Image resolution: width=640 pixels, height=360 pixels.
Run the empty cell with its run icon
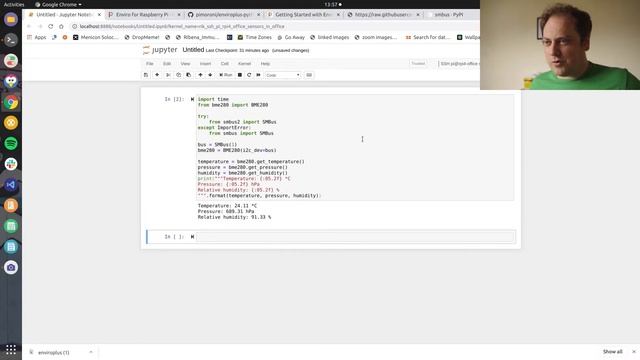(192, 237)
